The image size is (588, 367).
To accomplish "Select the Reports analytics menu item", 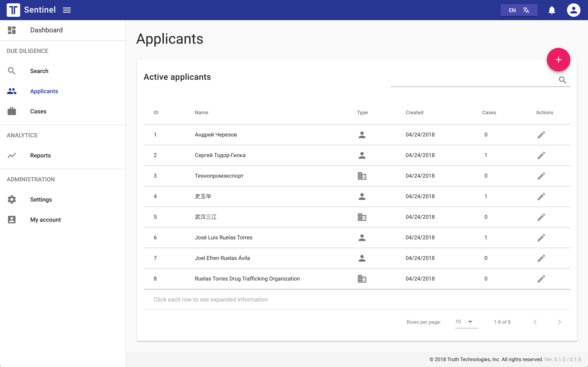I will 41,155.
